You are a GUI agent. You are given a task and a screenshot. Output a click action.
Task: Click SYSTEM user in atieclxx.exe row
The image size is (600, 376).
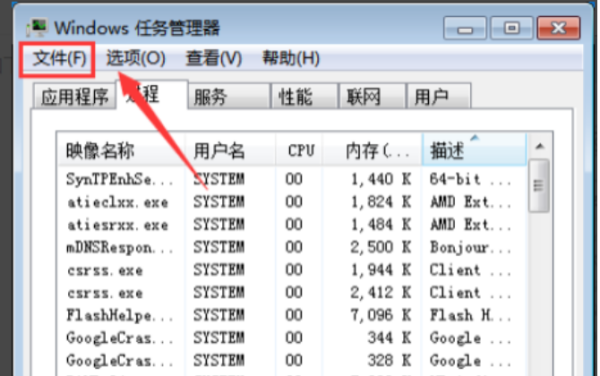click(x=218, y=202)
